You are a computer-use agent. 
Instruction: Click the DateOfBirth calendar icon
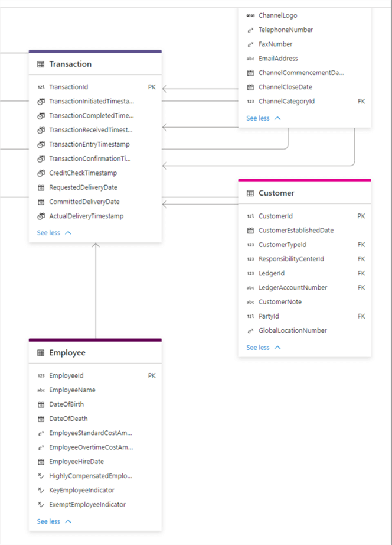click(x=41, y=404)
